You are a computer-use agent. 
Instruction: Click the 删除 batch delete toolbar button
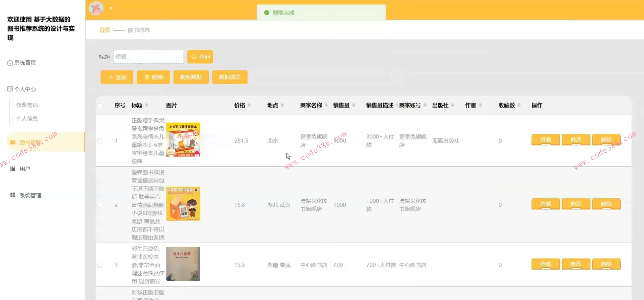(x=153, y=77)
